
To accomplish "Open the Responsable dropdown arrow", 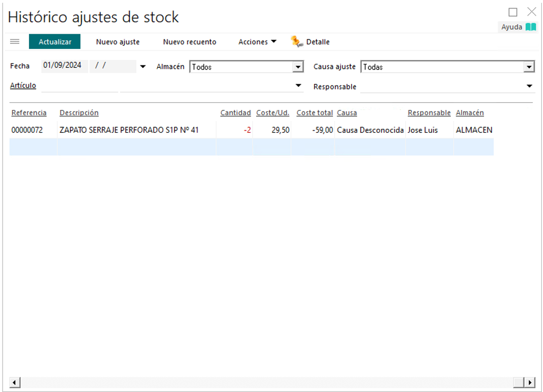I will pyautogui.click(x=529, y=86).
